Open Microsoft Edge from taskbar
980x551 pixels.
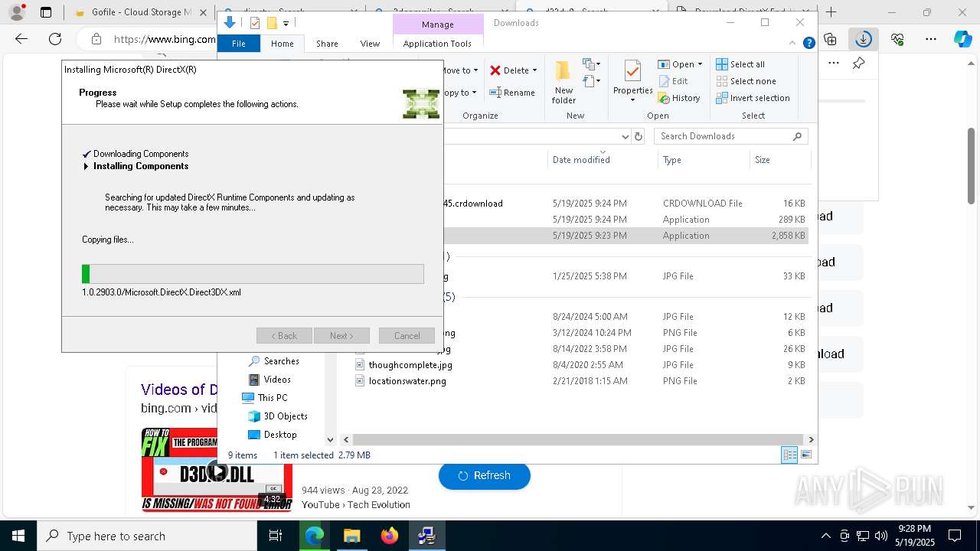315,536
